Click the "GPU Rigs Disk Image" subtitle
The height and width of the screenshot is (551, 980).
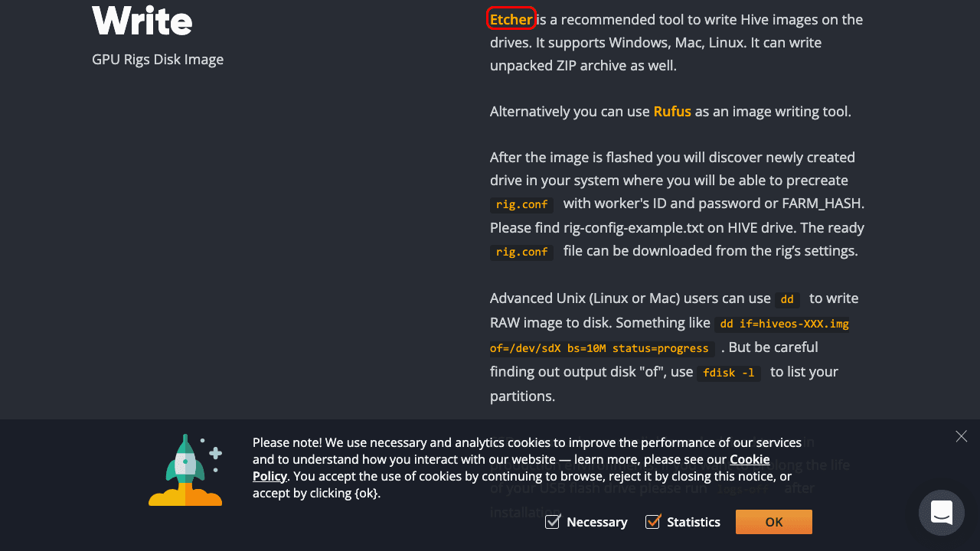coord(158,60)
